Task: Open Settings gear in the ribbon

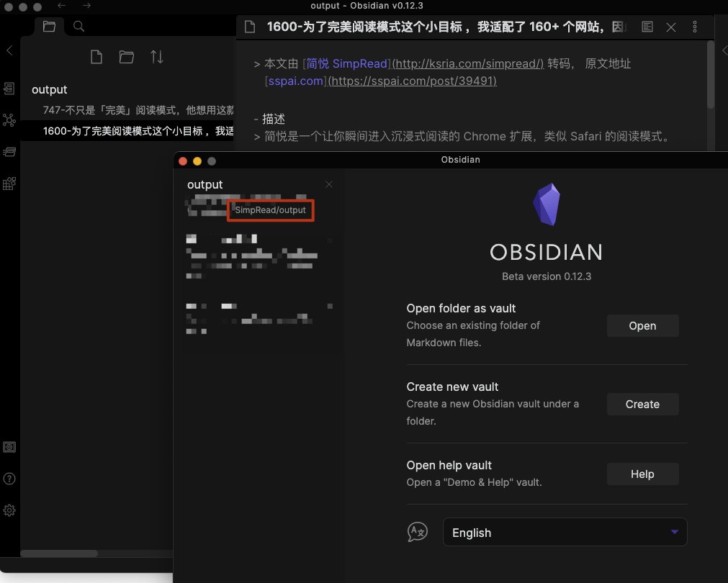Action: (9, 510)
